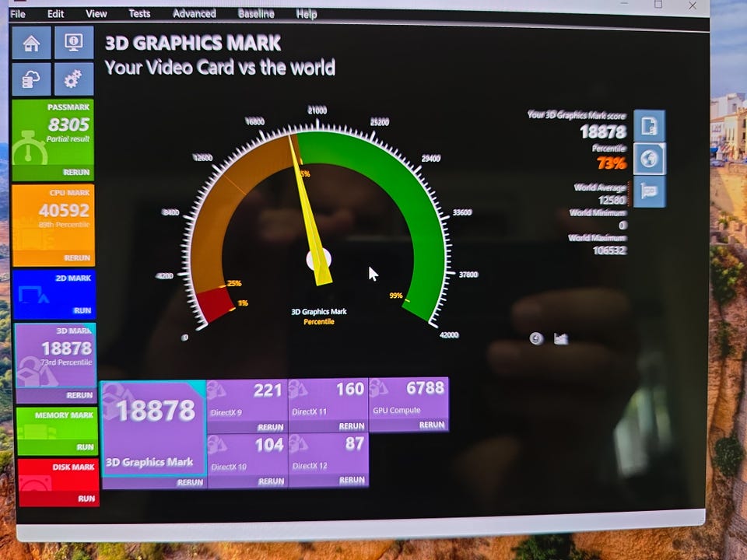Open the Tests menu
The width and height of the screenshot is (747, 560).
click(139, 14)
